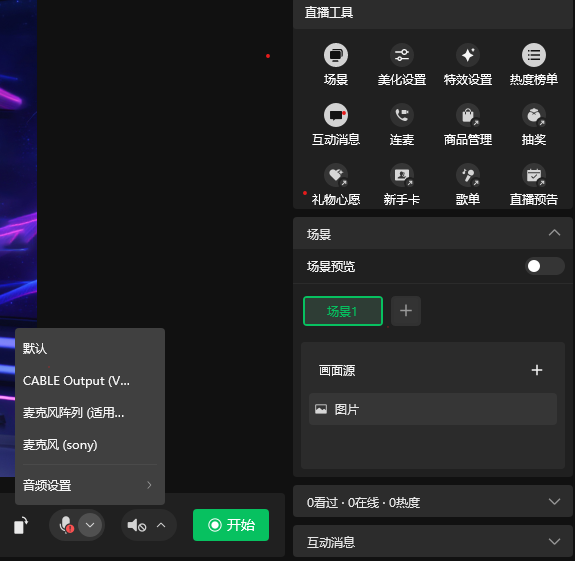Select 默认 microphone device

tap(90, 348)
